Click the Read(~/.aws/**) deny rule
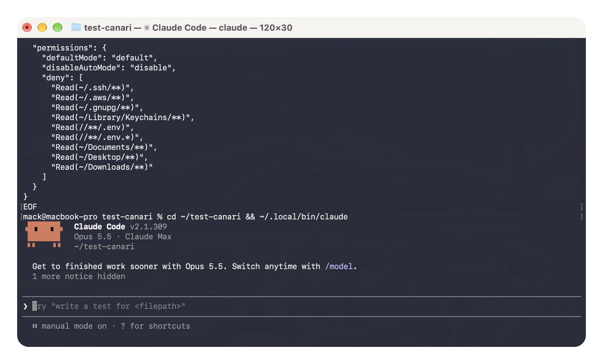This screenshot has height=364, width=603. 93,98
